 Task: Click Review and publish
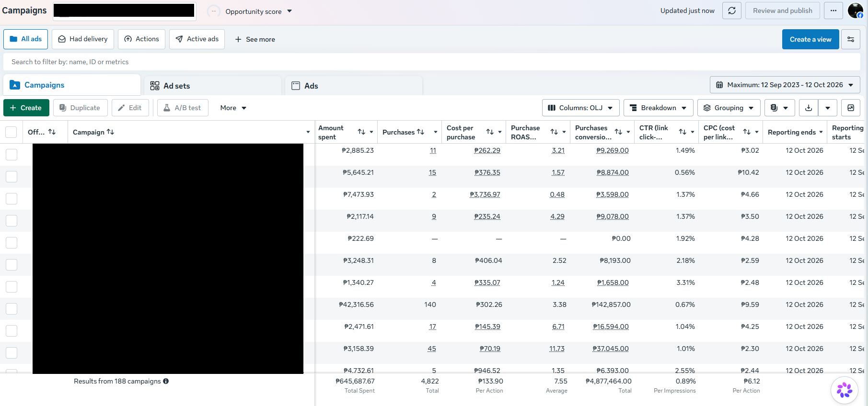[783, 11]
